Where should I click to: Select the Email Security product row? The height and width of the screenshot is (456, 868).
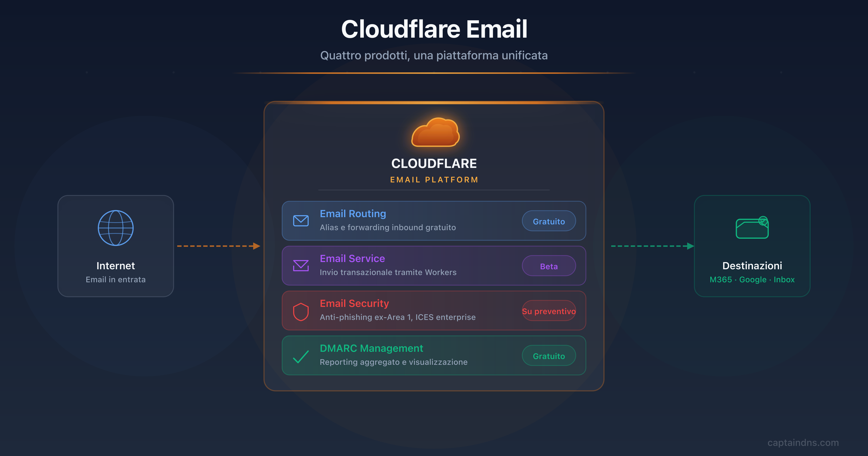click(434, 310)
